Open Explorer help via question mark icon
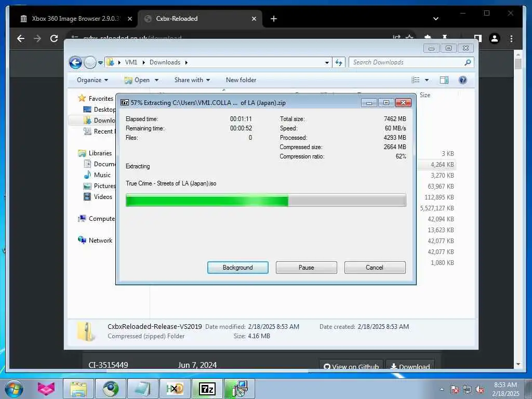This screenshot has height=399, width=532. 462,80
